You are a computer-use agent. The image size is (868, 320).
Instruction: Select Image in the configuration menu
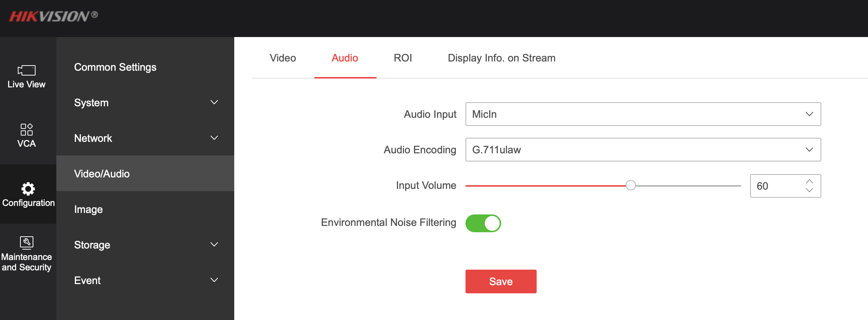89,209
